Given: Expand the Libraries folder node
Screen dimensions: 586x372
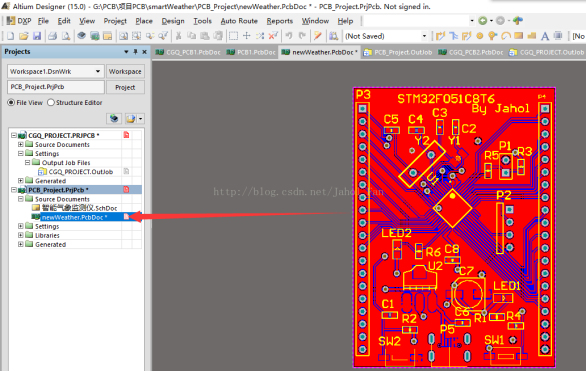Looking at the screenshot, I should point(21,235).
